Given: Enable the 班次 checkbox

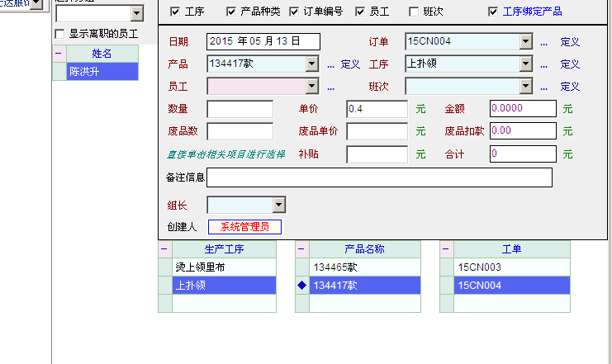Looking at the screenshot, I should coord(414,12).
